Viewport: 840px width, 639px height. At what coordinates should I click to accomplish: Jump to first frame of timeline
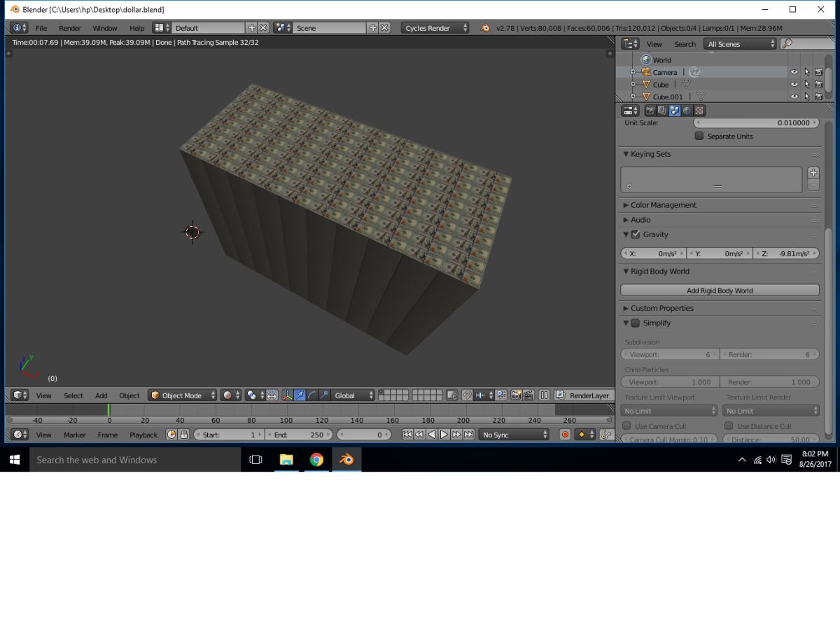pyautogui.click(x=407, y=435)
